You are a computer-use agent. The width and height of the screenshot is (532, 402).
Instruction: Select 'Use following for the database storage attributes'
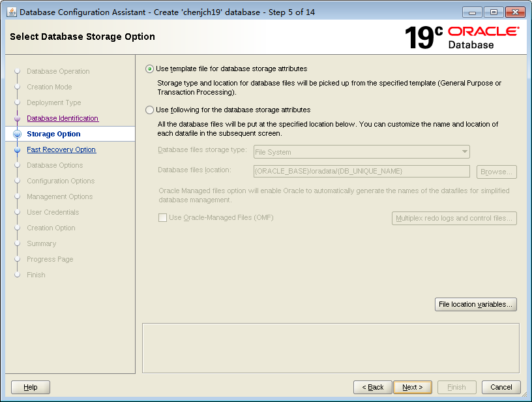(x=149, y=110)
